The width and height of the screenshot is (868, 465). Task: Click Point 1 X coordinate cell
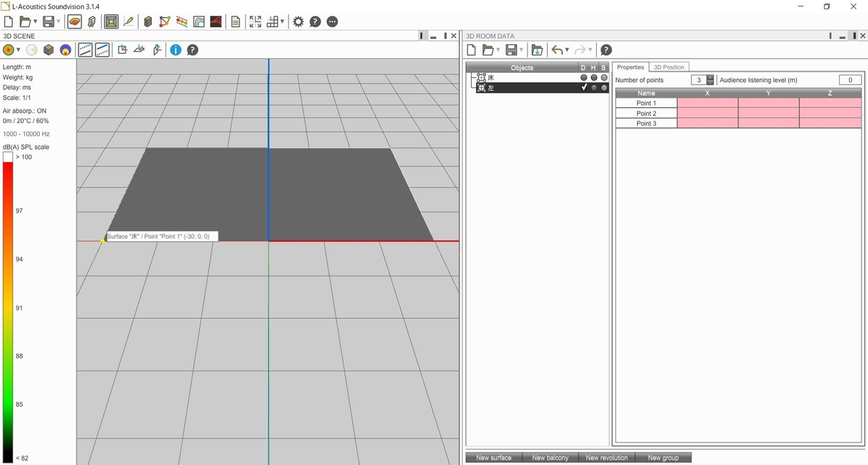point(707,103)
